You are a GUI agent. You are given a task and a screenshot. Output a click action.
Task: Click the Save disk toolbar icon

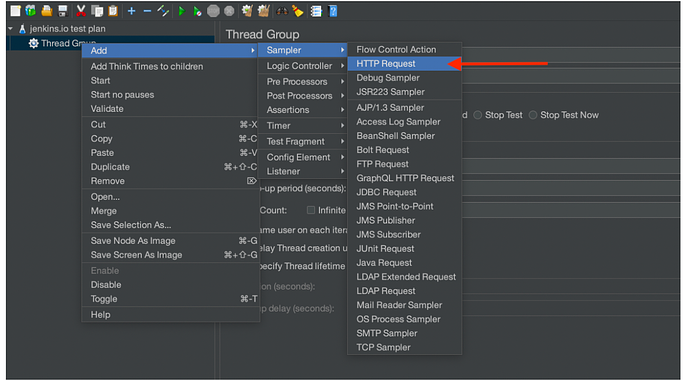coord(63,11)
